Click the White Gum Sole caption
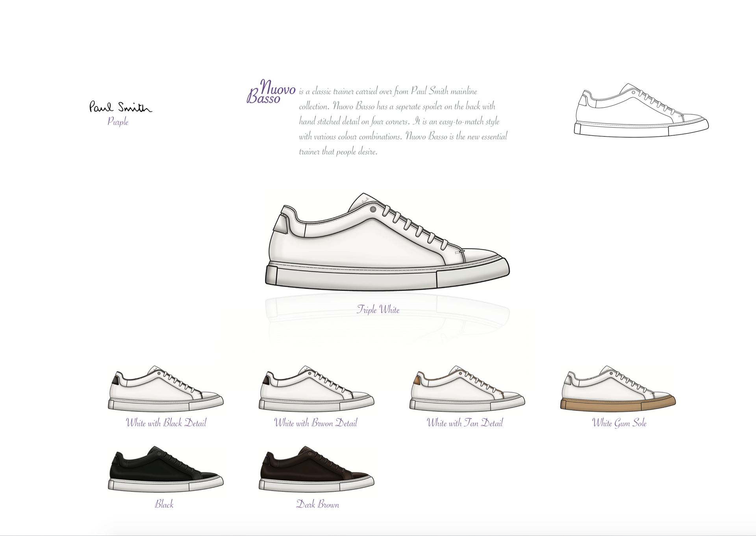 click(x=619, y=423)
